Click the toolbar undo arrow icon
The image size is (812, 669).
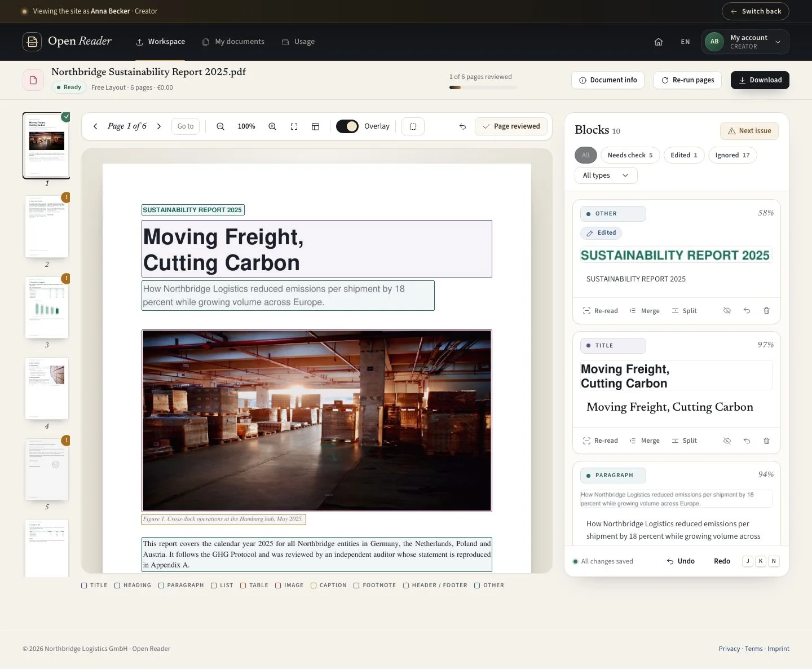(462, 126)
